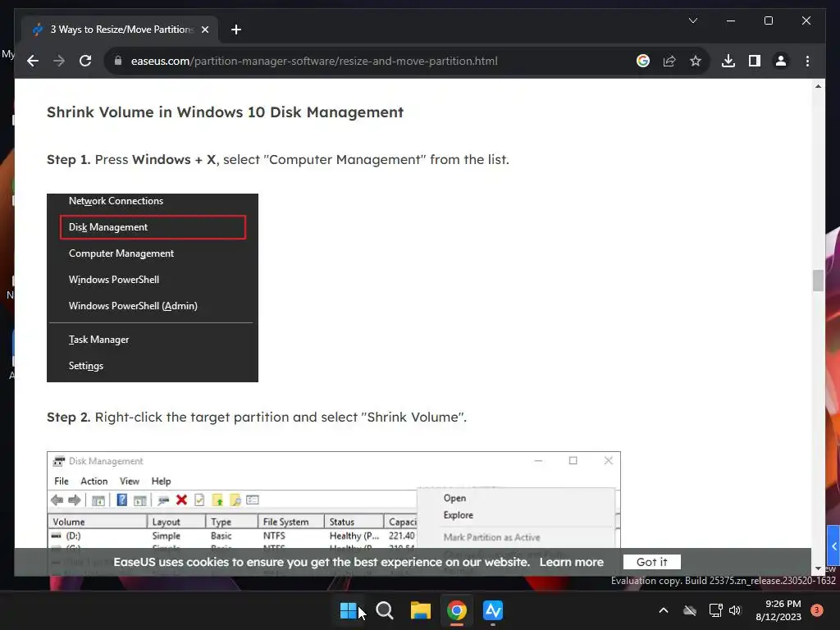Bookmark this page with star icon
Image resolution: width=840 pixels, height=630 pixels.
(696, 61)
